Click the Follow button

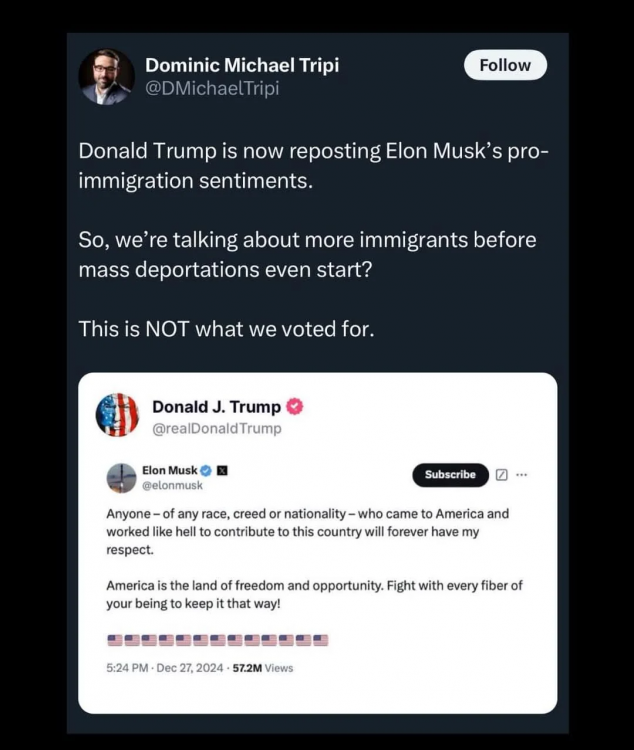tap(505, 65)
